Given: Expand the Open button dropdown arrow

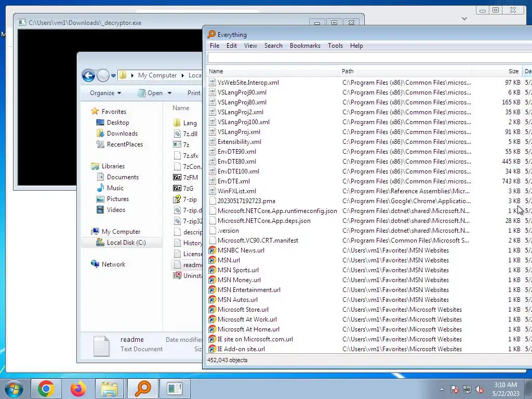Looking at the screenshot, I should click(x=169, y=93).
